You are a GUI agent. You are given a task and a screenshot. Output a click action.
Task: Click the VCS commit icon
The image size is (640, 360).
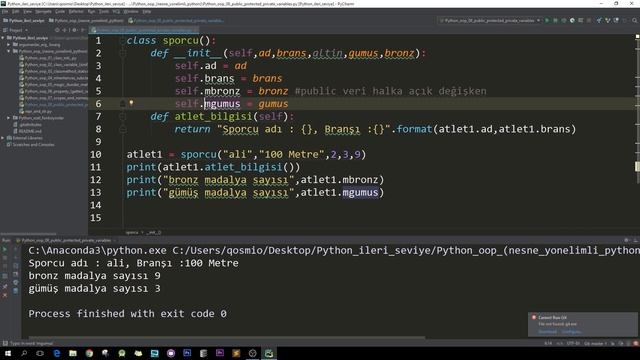(x=607, y=20)
